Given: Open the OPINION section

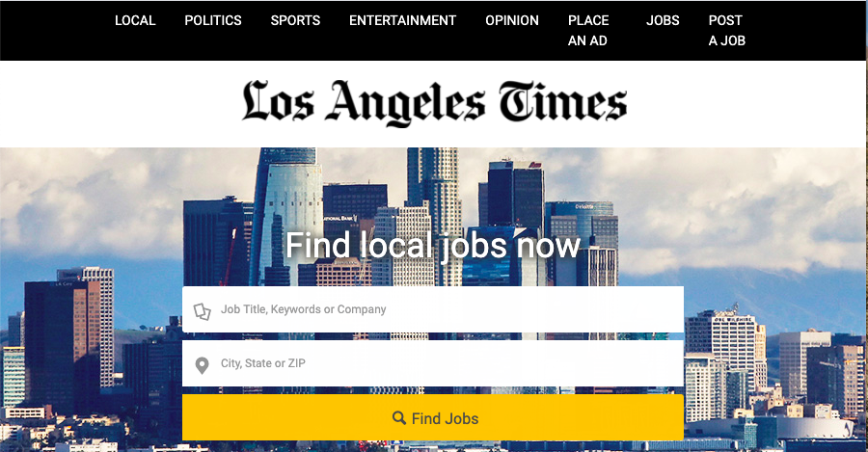Looking at the screenshot, I should coord(512,20).
